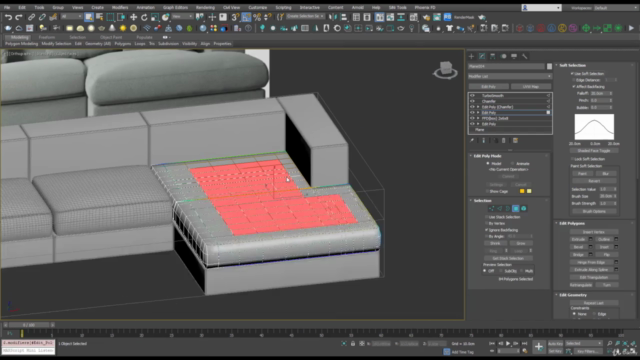640x360 pixels.
Task: Select the Select and Link icon
Action: [31, 17]
